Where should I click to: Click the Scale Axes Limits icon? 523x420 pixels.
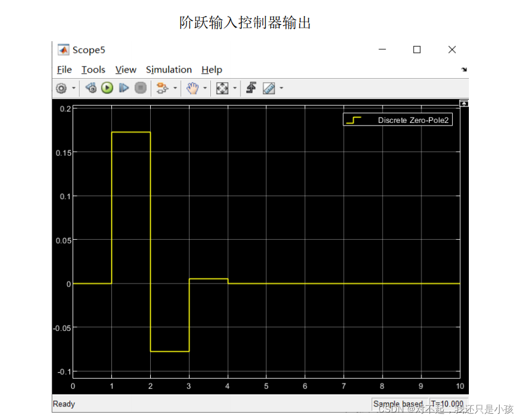[222, 89]
